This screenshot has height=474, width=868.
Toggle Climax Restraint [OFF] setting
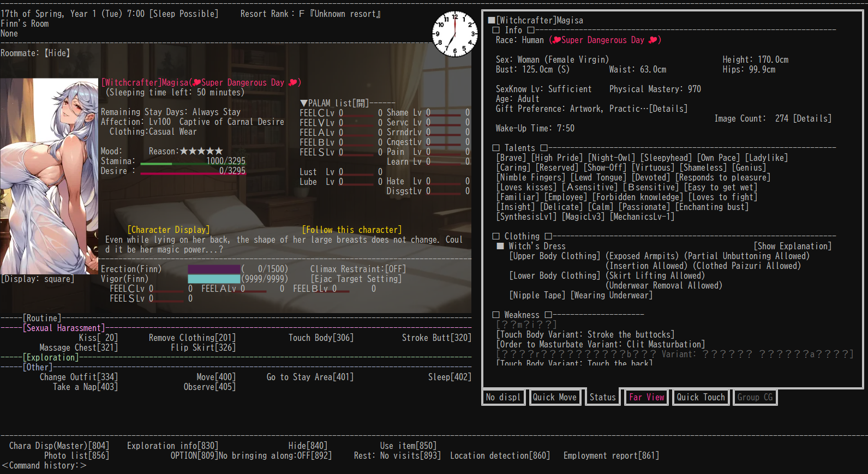(358, 269)
